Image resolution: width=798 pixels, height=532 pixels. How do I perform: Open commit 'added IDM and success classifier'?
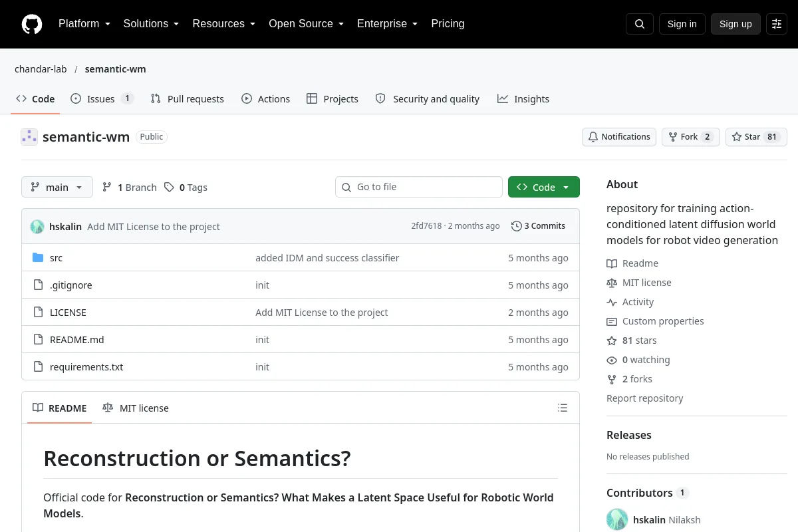click(x=327, y=258)
